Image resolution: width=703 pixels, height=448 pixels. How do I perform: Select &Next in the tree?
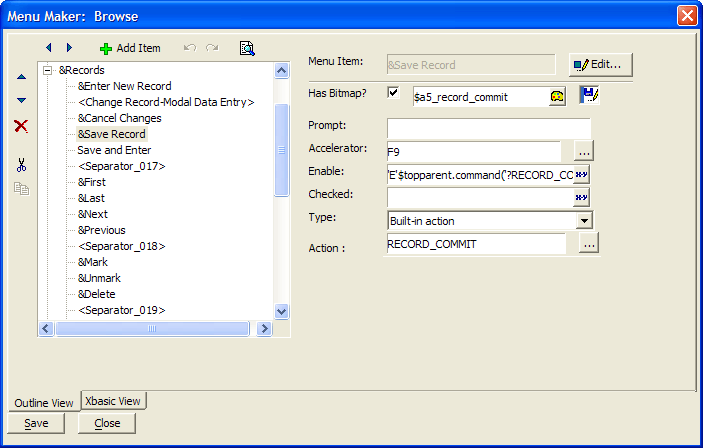click(x=92, y=214)
